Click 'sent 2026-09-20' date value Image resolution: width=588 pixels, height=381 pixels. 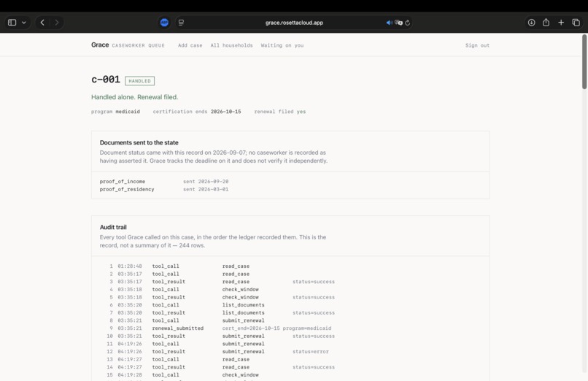click(x=206, y=182)
